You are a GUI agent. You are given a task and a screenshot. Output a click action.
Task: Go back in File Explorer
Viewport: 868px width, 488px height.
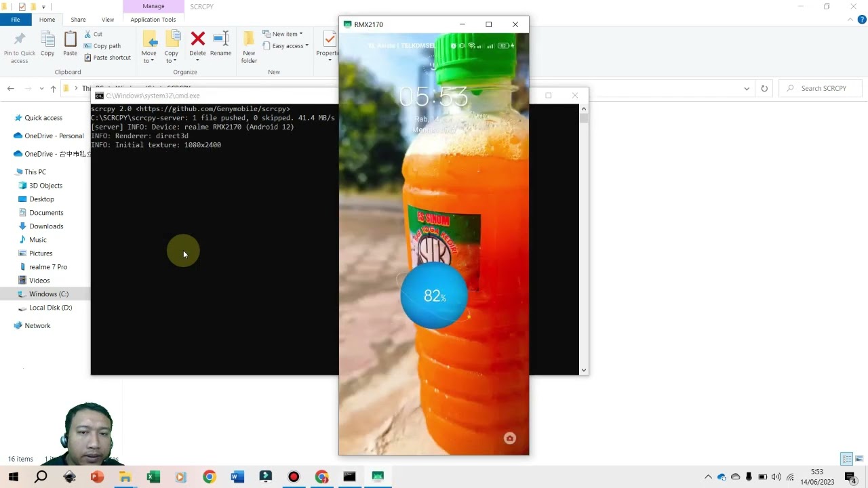coord(11,88)
